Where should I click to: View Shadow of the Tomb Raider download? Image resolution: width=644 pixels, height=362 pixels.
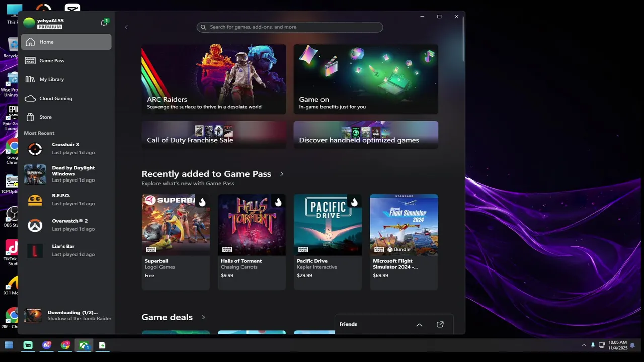[x=68, y=315]
